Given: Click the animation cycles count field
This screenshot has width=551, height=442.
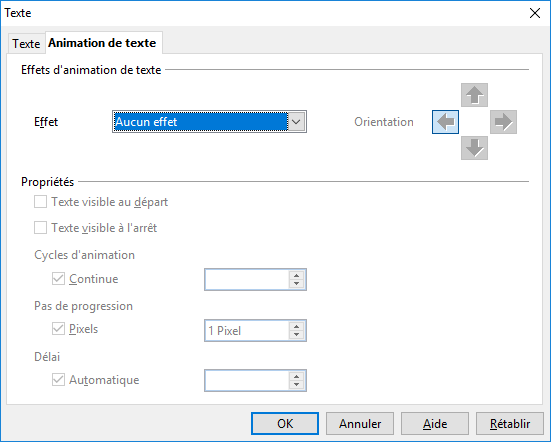Looking at the screenshot, I should [x=247, y=280].
